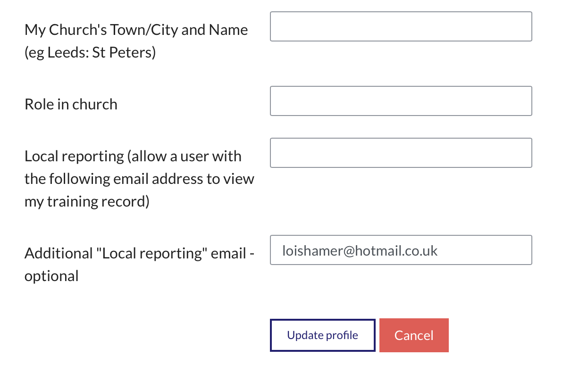Focus the Role in church text box
This screenshot has width=588, height=365.
401,101
